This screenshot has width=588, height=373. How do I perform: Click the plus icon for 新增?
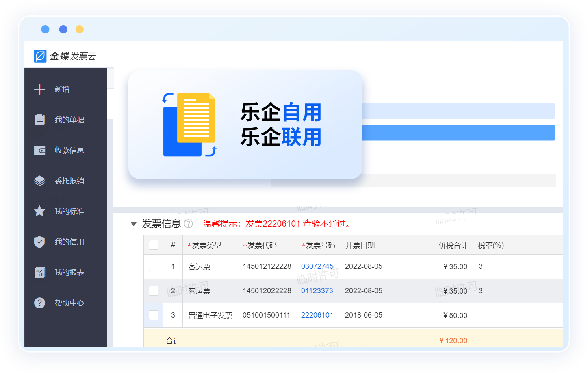39,89
